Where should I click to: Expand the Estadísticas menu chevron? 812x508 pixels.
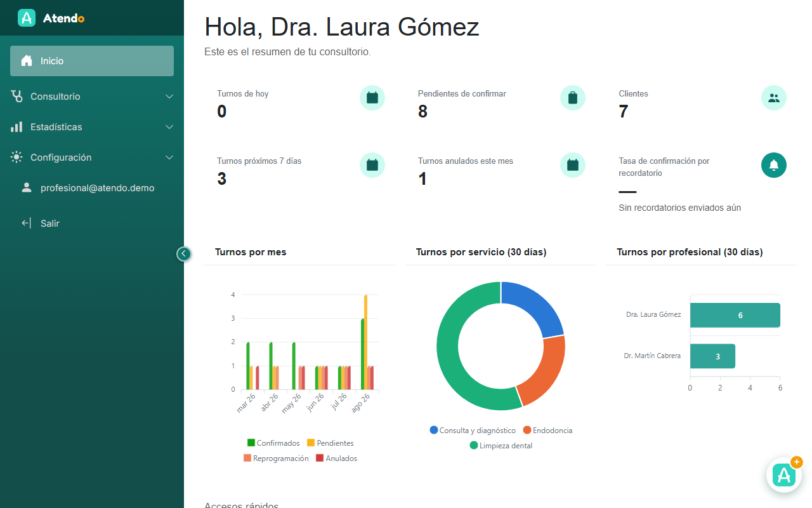click(x=169, y=127)
